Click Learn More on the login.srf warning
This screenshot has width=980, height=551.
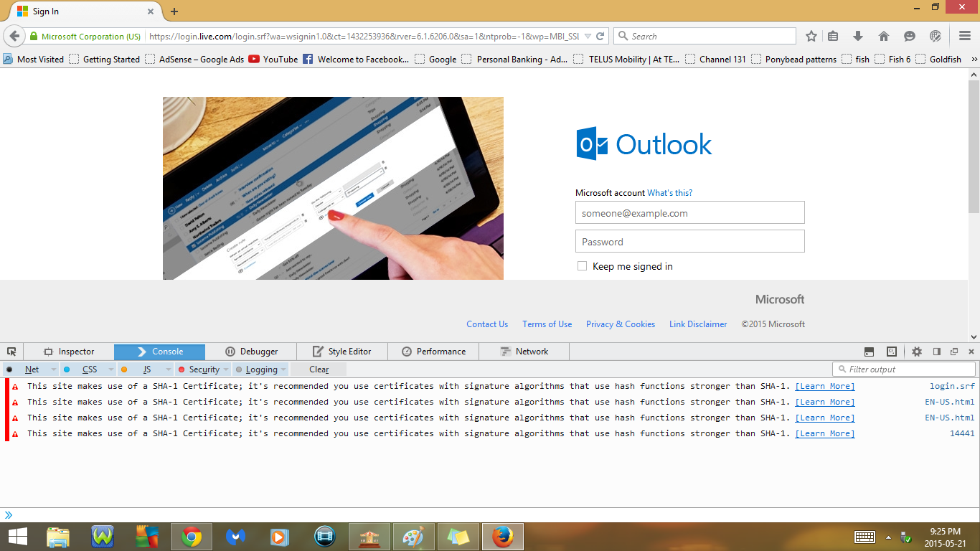tap(825, 386)
